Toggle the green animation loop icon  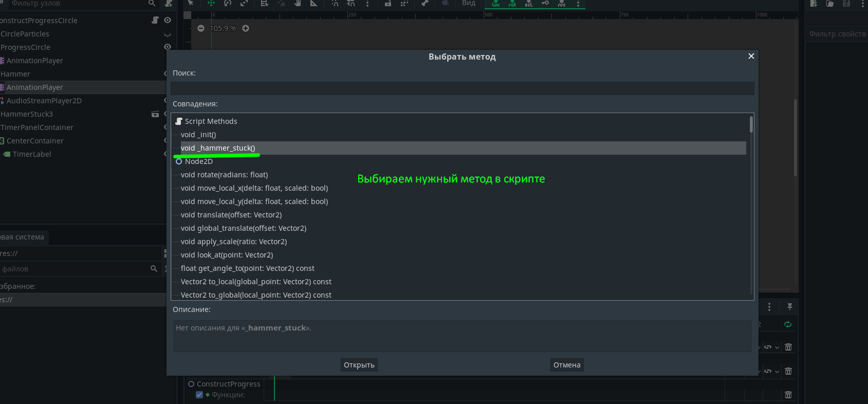[787, 324]
